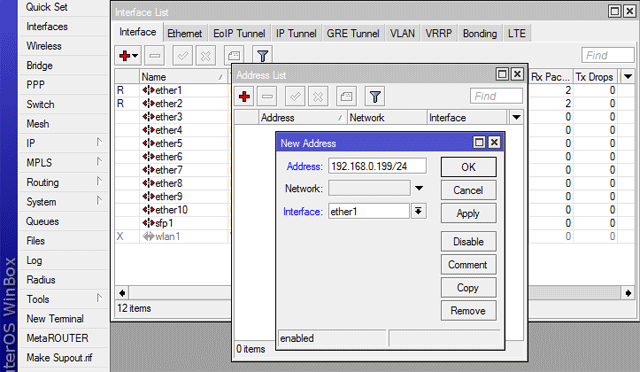
Task: Open the column selector dropdown in Interface List
Action: coord(628,76)
